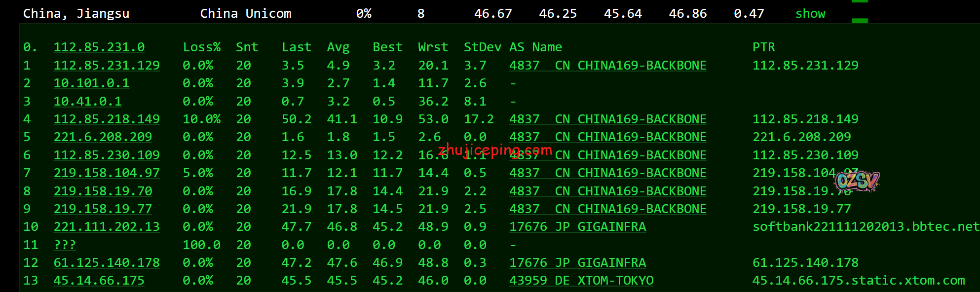The height and width of the screenshot is (292, 980).
Task: Click the green bar beside the show link
Action: click(x=860, y=20)
